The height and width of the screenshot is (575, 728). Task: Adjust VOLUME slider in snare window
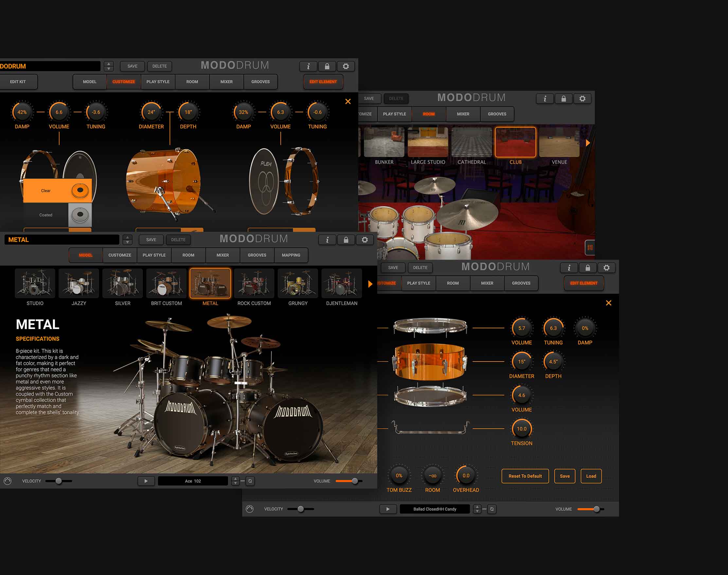coord(591,509)
